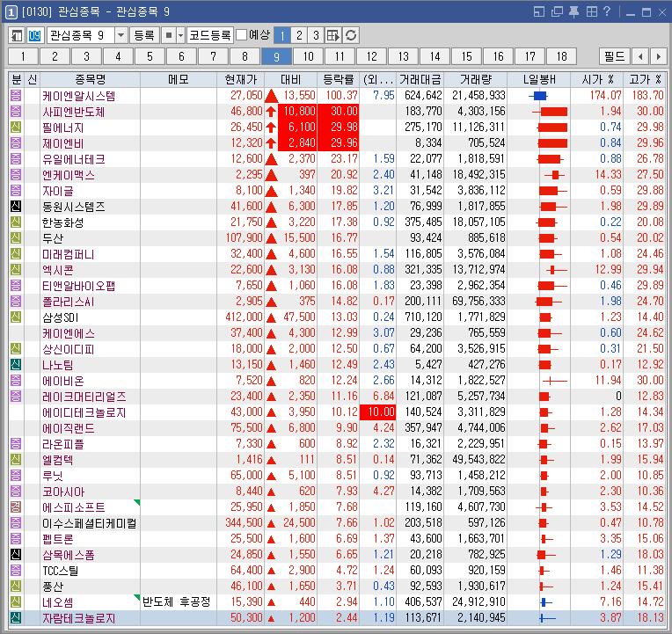Open the 관심종목 9 group dropdown arrow
672x634 pixels.
click(x=121, y=35)
